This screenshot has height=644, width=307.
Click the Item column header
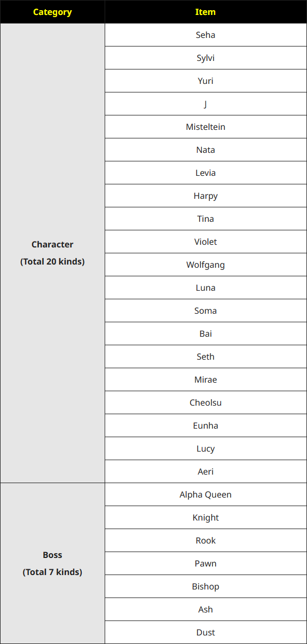(206, 12)
